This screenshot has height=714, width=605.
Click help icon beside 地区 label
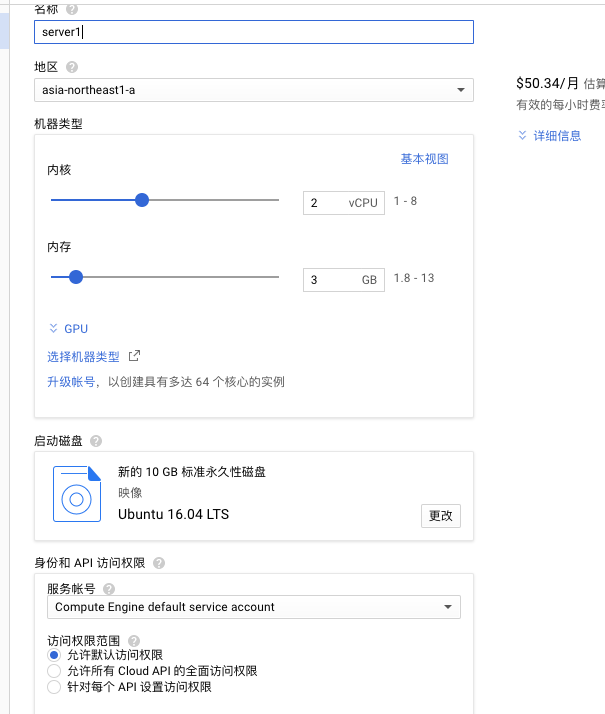[72, 67]
